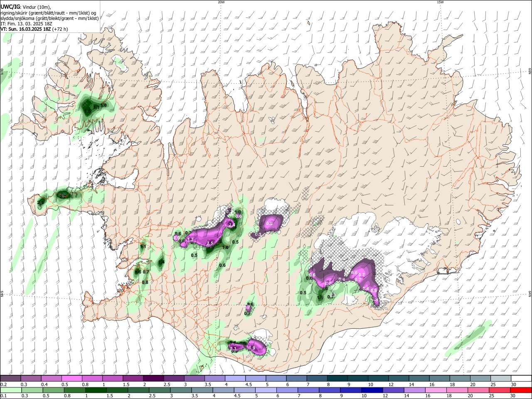
Task: Click the '0.1' label on the lower colour scale
Action: tap(4, 396)
